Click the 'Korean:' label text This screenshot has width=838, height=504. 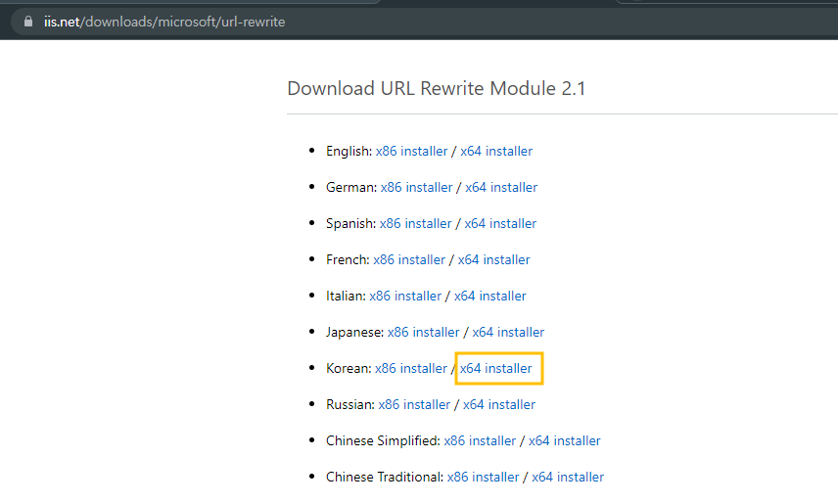(349, 368)
